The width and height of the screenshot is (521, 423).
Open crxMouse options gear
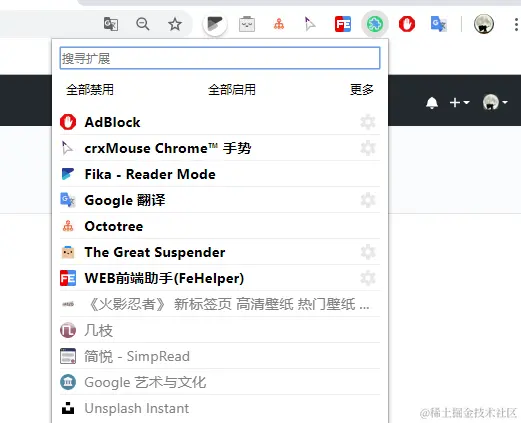tap(368, 148)
